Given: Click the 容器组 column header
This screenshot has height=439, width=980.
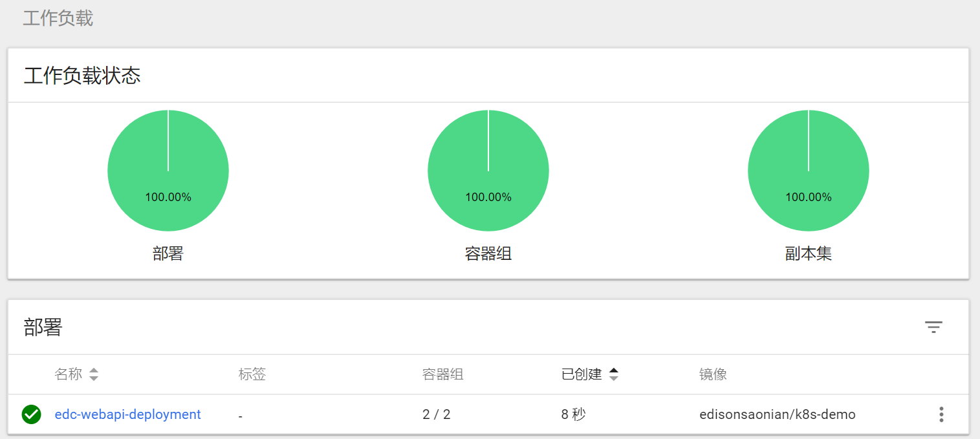Looking at the screenshot, I should click(443, 374).
